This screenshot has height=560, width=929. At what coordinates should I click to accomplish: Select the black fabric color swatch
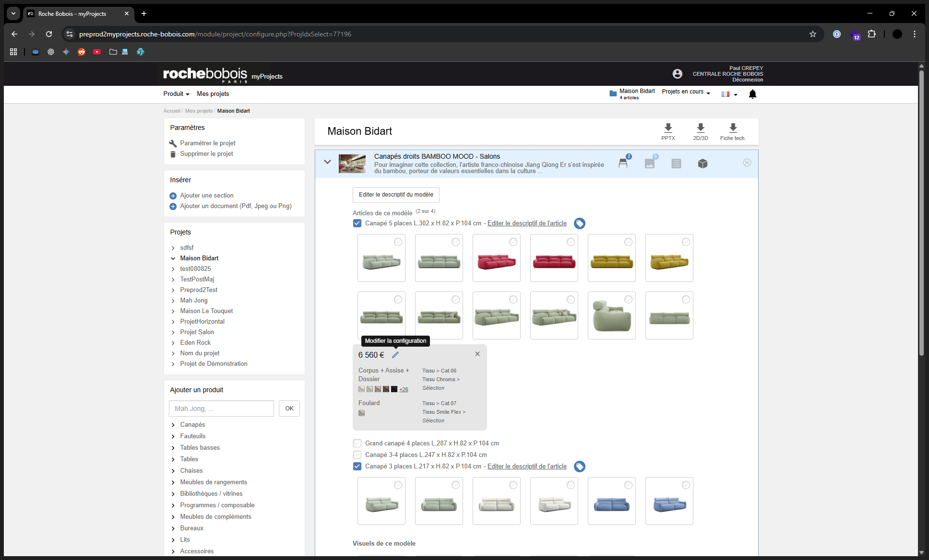coord(394,389)
